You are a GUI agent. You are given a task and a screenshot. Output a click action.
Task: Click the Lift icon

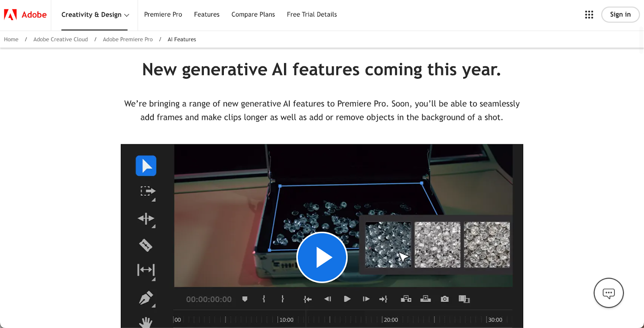[x=406, y=299]
